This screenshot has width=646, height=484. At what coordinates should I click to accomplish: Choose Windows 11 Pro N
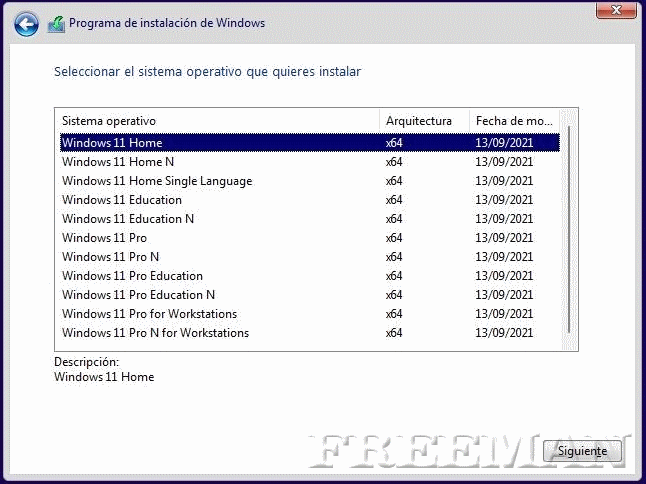310,257
